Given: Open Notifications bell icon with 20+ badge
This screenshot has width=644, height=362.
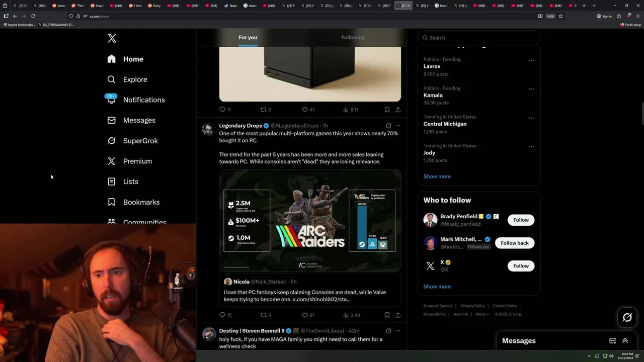Looking at the screenshot, I should pos(111,99).
